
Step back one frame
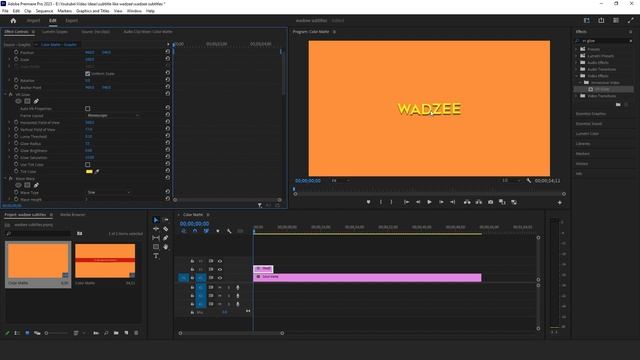coord(418,202)
